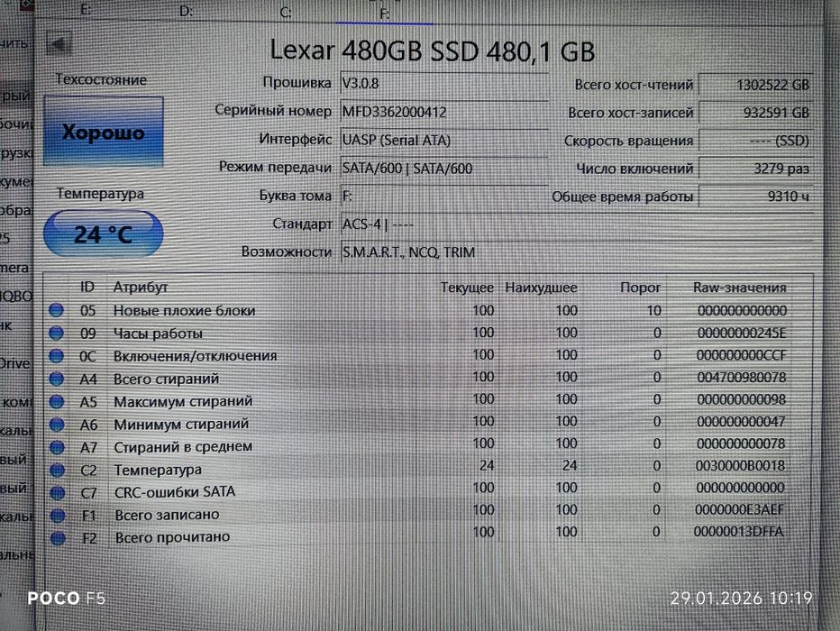Click the status circle for attribute A4
Viewport: 840px width, 631px height.
(56, 379)
